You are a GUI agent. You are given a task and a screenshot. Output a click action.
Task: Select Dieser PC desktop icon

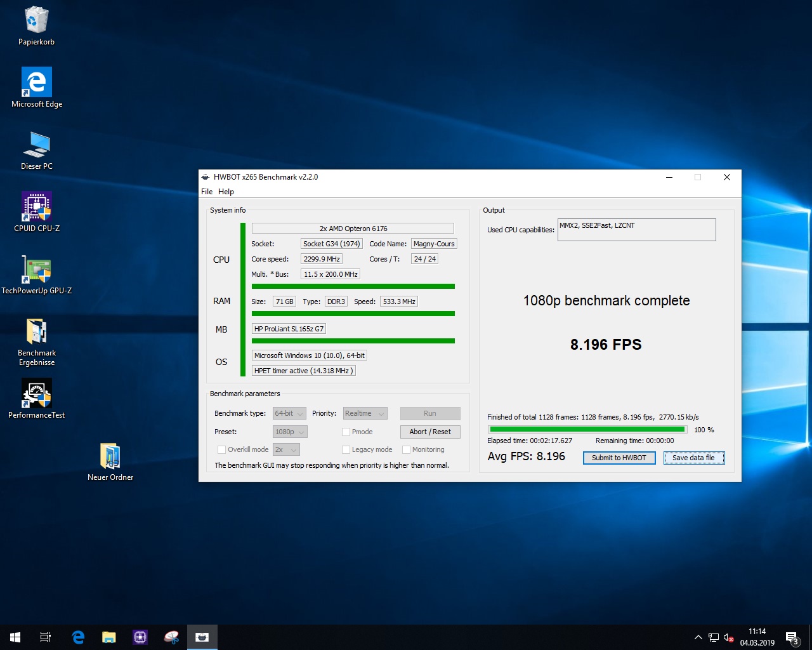click(x=36, y=150)
